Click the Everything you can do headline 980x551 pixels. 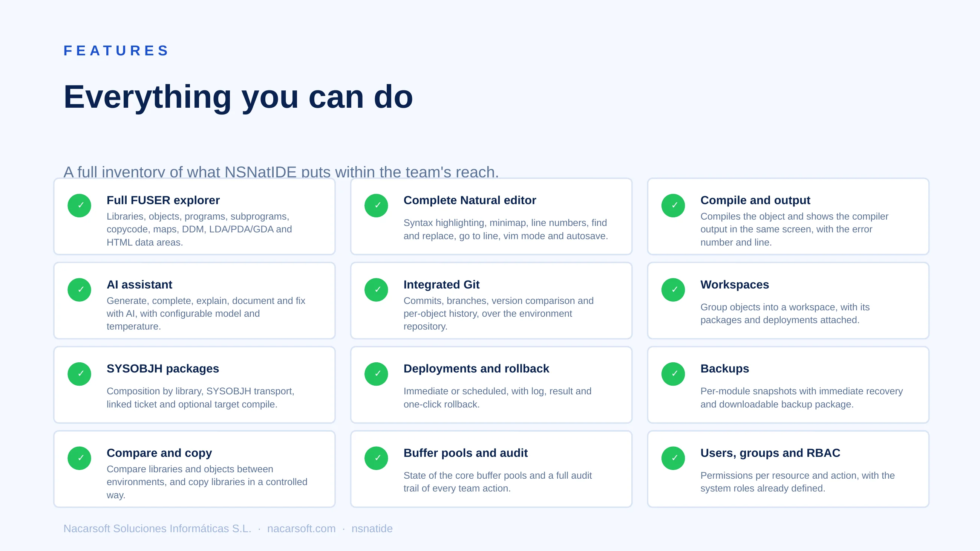238,97
